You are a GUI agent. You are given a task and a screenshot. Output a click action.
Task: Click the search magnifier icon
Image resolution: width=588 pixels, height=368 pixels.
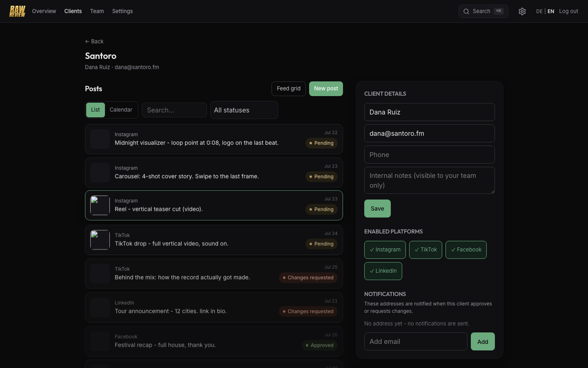466,11
